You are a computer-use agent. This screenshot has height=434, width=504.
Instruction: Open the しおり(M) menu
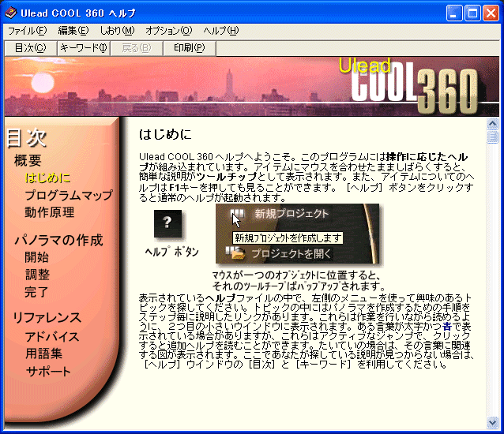[x=117, y=31]
